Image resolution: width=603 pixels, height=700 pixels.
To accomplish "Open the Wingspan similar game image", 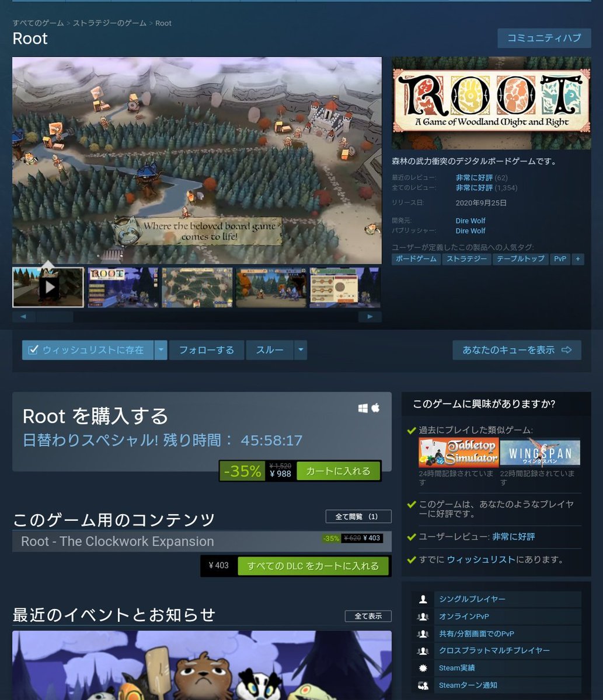I will tap(540, 453).
